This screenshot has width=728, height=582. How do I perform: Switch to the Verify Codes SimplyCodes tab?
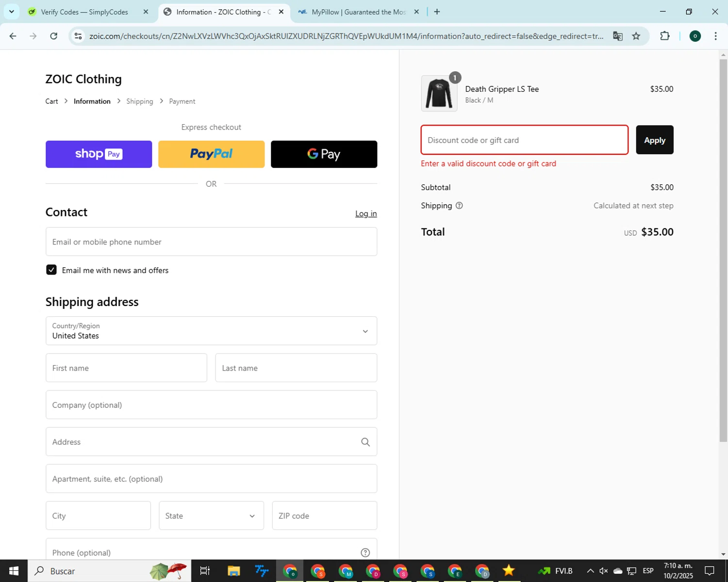coord(84,12)
